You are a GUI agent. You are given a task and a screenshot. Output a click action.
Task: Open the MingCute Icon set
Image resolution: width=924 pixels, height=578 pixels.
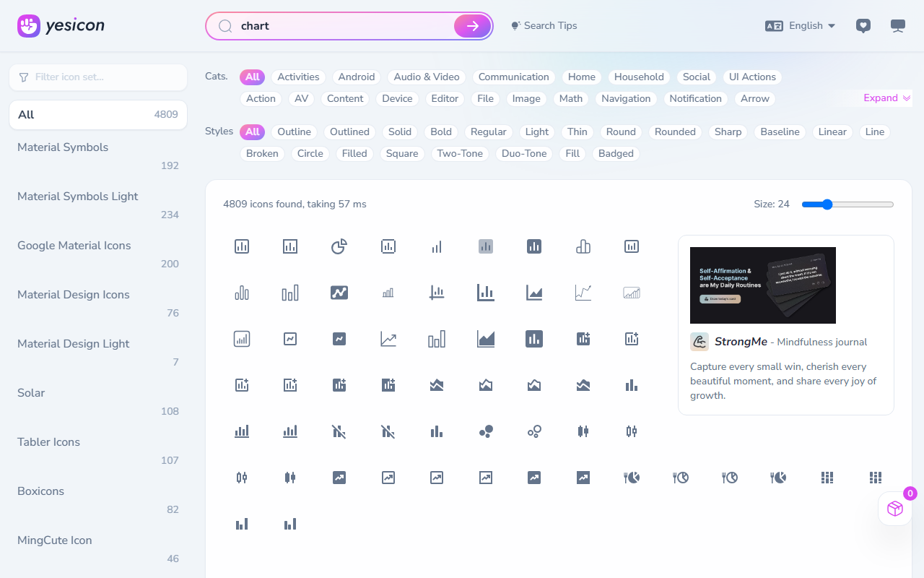pos(98,549)
